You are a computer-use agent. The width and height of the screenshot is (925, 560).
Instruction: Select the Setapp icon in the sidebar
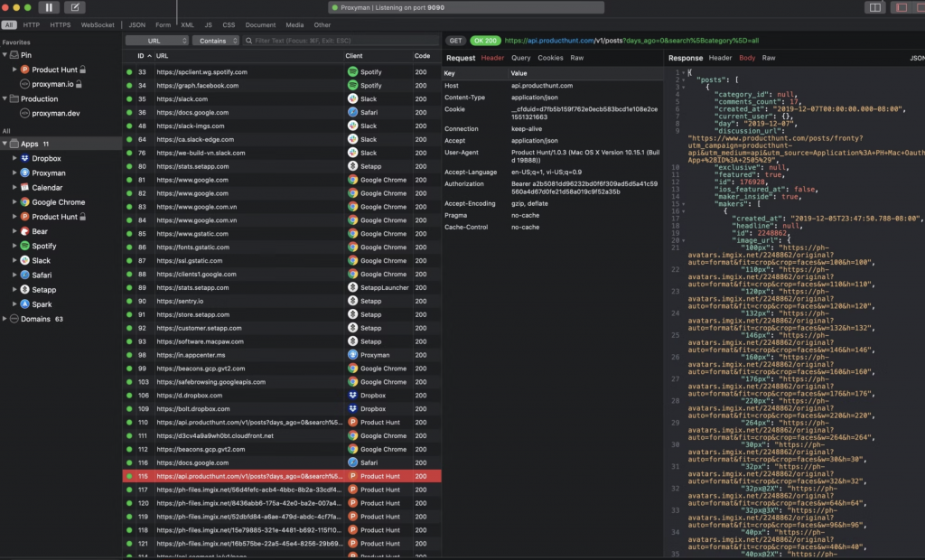point(24,290)
